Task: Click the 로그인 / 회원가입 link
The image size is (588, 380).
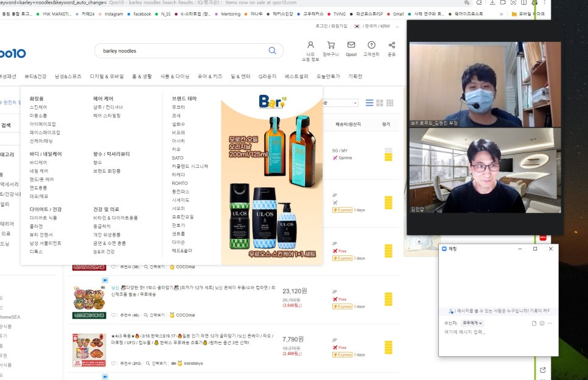Action: (x=331, y=26)
